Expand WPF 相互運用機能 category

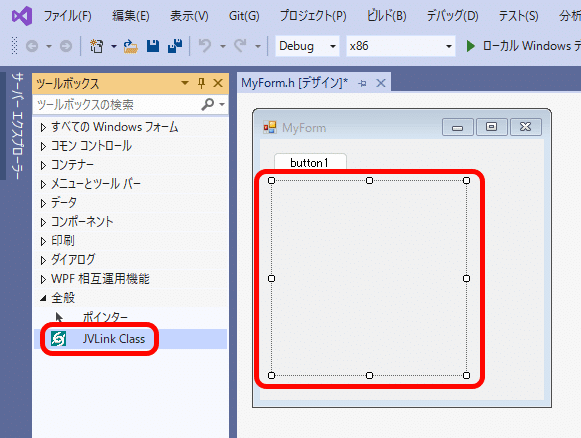pos(43,279)
